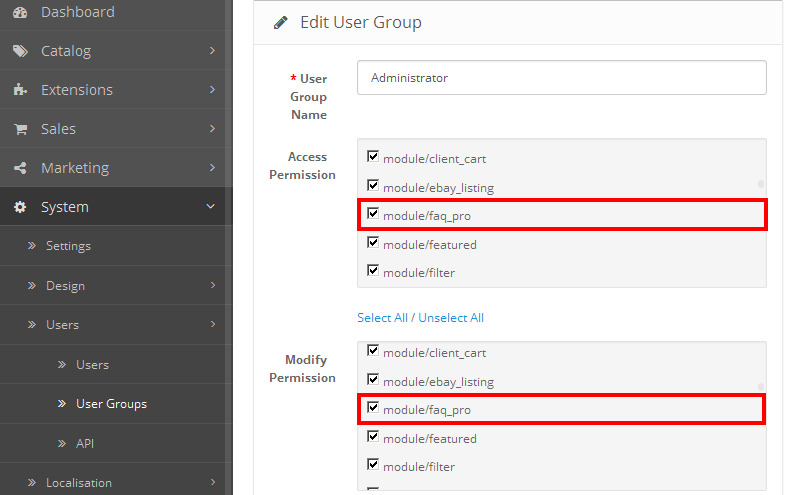Screen dimensions: 800x495
Task: Collapse the System menu chevron
Action: pyautogui.click(x=211, y=207)
